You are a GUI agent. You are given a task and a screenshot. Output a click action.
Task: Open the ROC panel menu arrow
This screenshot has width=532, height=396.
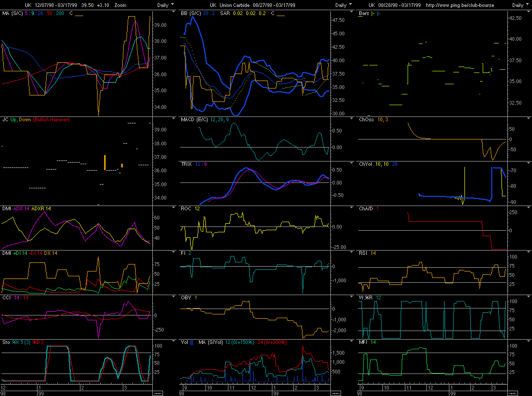[351, 207]
